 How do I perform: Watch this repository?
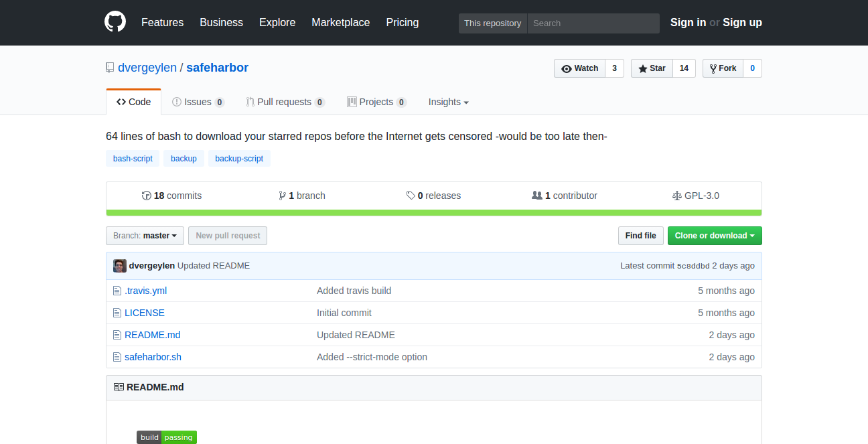(x=579, y=68)
